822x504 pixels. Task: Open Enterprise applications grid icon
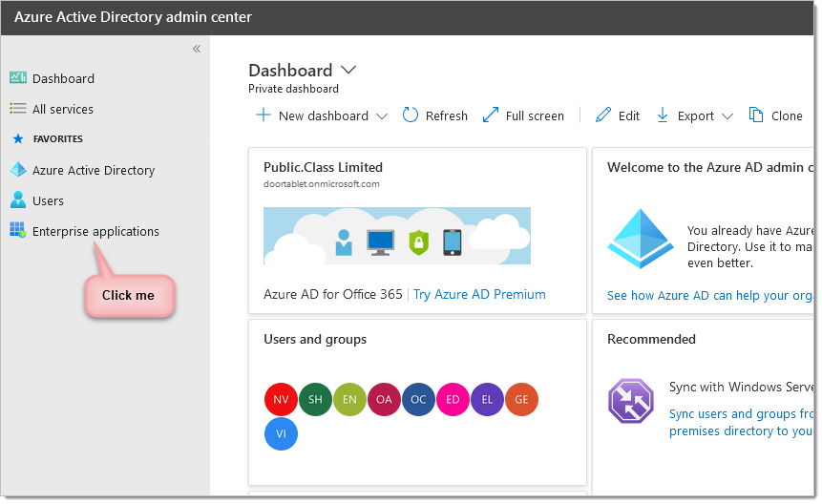18,230
